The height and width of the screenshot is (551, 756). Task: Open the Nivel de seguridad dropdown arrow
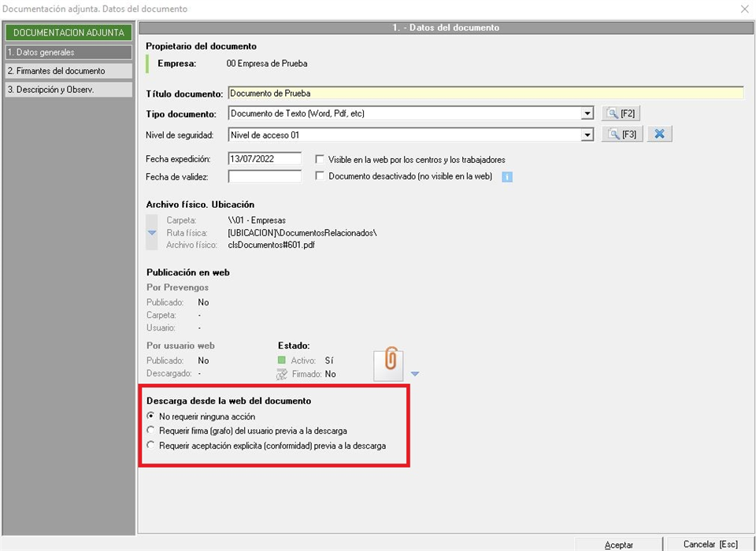(x=587, y=135)
